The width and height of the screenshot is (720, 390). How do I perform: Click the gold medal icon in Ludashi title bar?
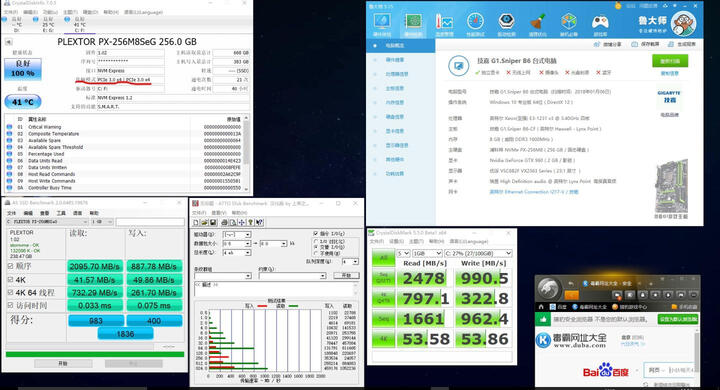(x=618, y=6)
